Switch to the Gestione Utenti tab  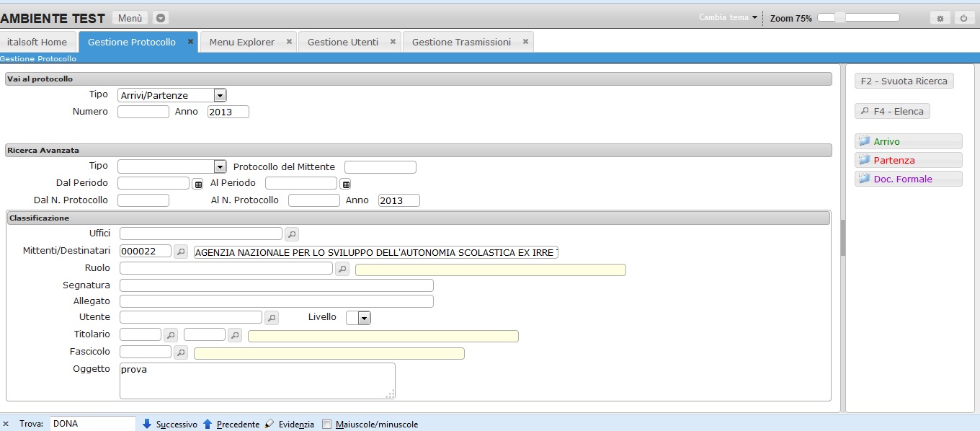tap(342, 42)
